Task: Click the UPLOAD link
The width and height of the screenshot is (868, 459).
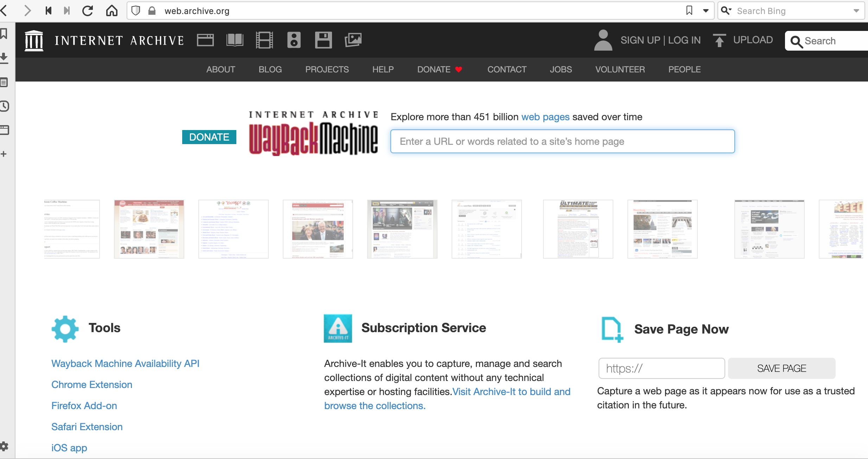Action: click(x=753, y=40)
